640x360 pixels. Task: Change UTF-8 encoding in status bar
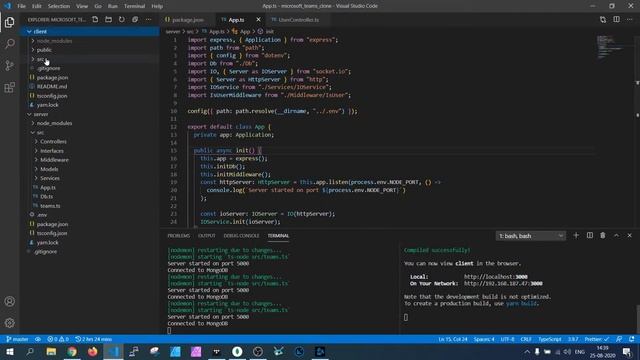coord(507,339)
